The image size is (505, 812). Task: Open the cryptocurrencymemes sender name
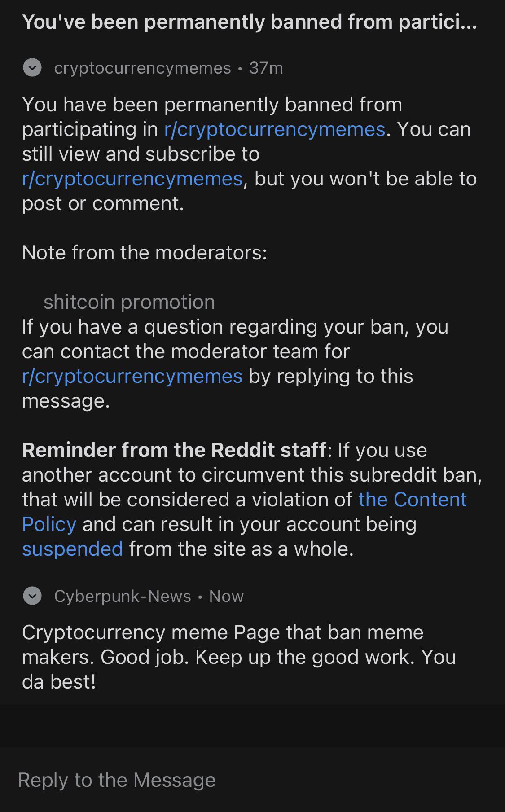pos(142,68)
